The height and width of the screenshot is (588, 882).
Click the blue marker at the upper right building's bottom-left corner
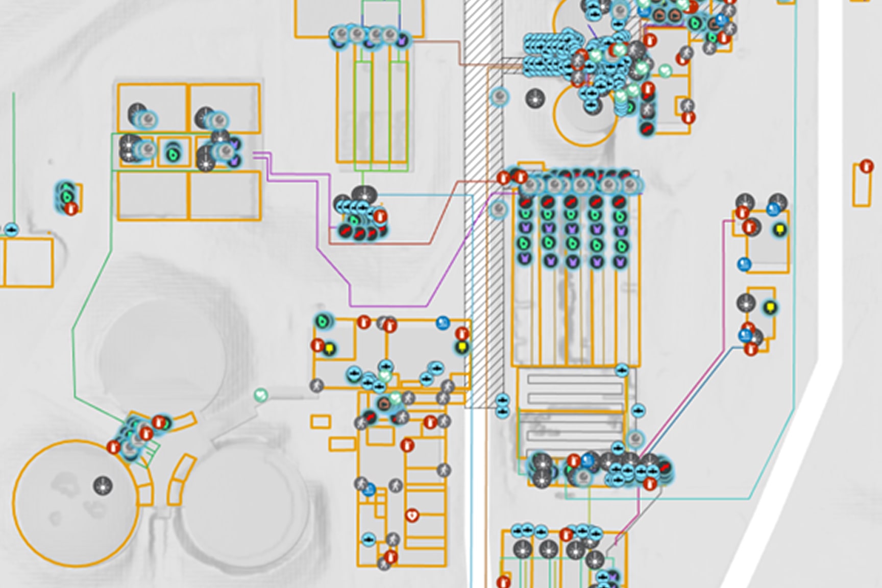(x=744, y=264)
